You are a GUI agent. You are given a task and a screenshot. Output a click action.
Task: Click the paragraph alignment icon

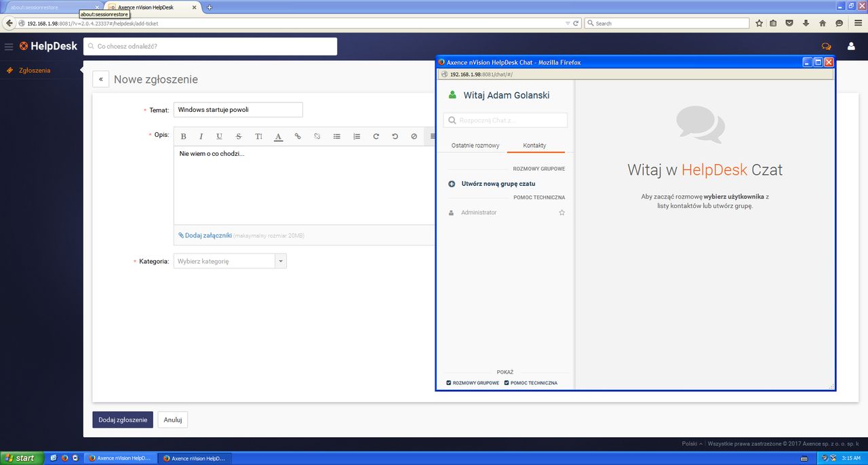(x=432, y=136)
